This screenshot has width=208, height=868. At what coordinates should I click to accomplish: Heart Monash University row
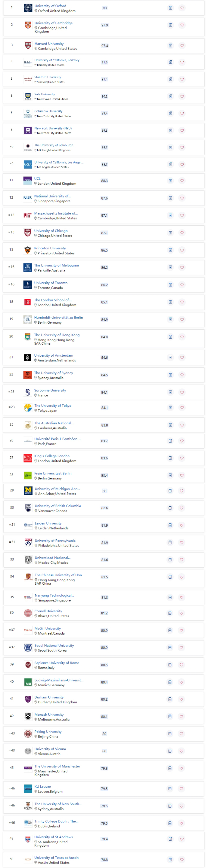tap(182, 717)
